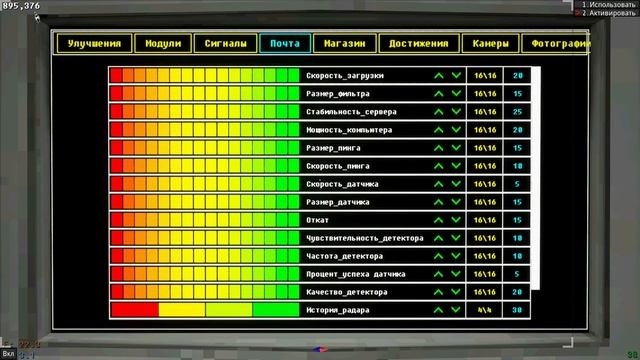The image size is (640, 360).
Task: Lower Частота_детектора via its down arrow
Action: coord(456,256)
